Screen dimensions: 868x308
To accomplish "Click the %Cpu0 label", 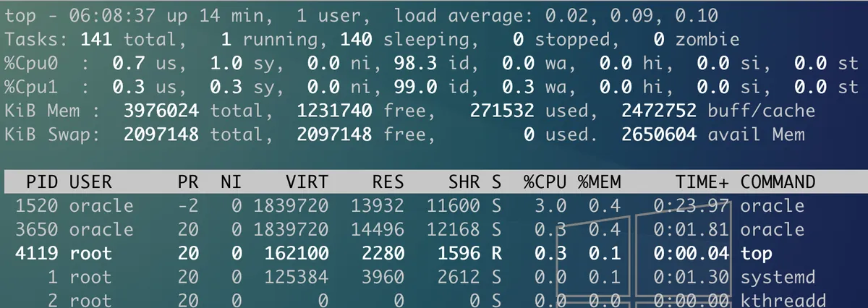I will tap(32, 64).
